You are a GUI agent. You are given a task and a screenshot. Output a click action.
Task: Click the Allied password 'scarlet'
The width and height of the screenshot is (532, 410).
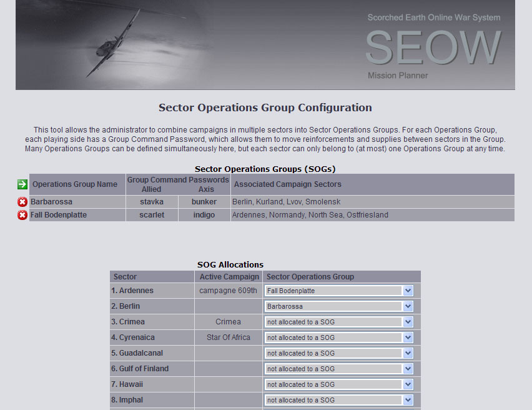[152, 215]
